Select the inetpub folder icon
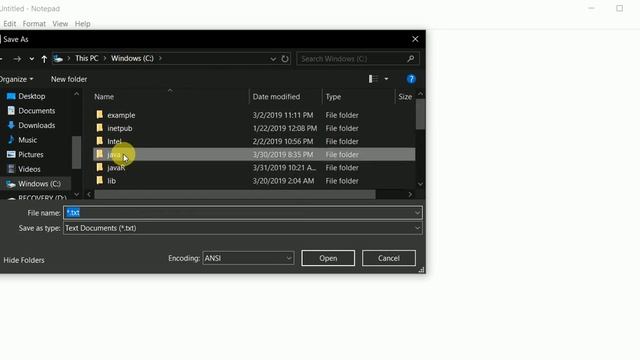Screen dimensions: 640x360 pyautogui.click(x=100, y=128)
